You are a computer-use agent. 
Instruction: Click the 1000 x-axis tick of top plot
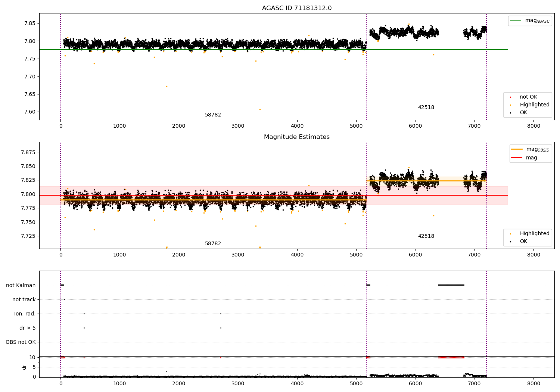pos(120,126)
